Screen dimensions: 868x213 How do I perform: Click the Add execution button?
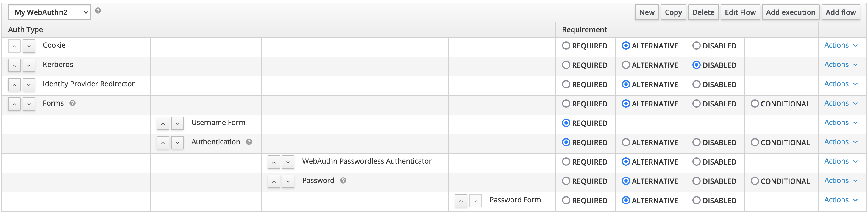pos(791,12)
